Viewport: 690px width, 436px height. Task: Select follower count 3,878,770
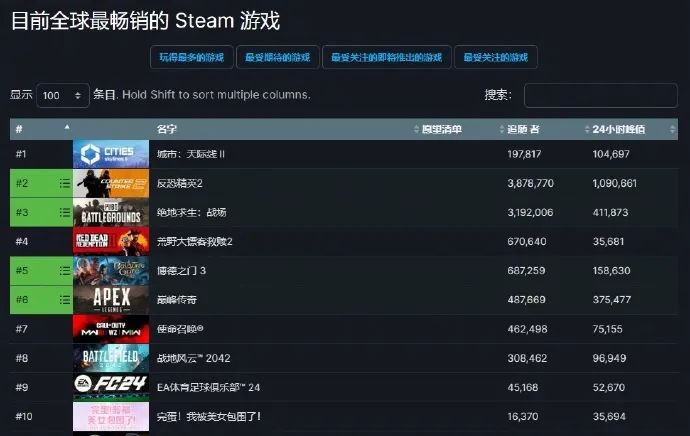531,183
